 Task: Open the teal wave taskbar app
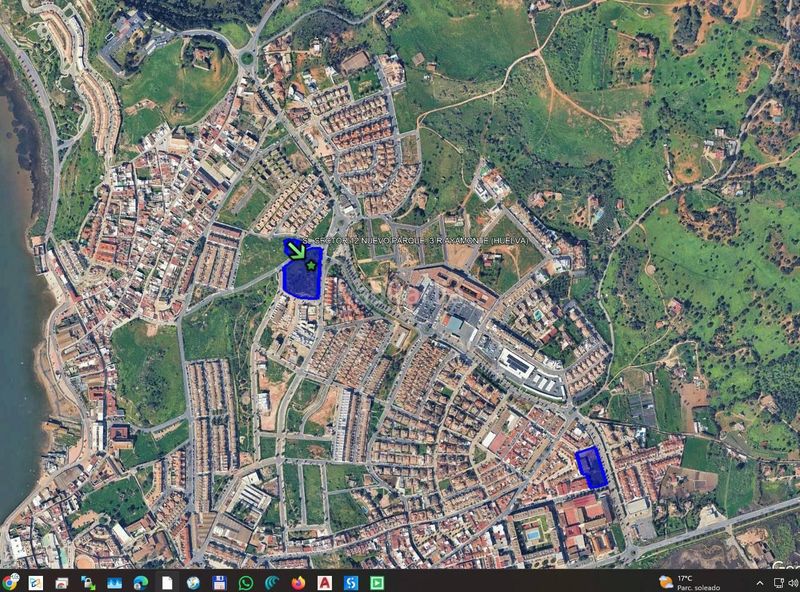coord(272,582)
